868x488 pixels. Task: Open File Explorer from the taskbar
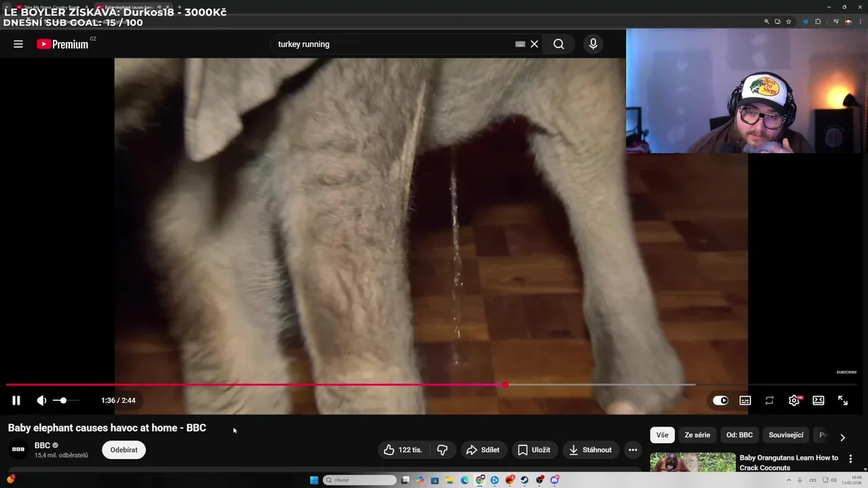[x=450, y=481]
